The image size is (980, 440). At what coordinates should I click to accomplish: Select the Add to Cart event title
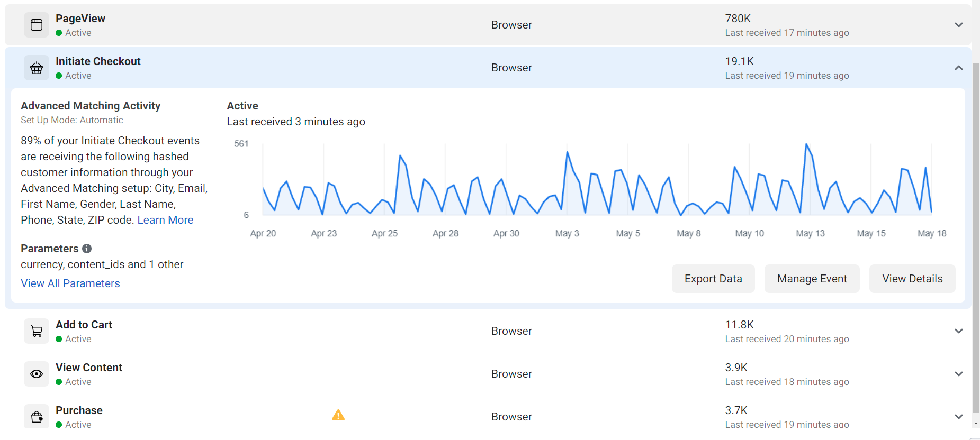(84, 325)
